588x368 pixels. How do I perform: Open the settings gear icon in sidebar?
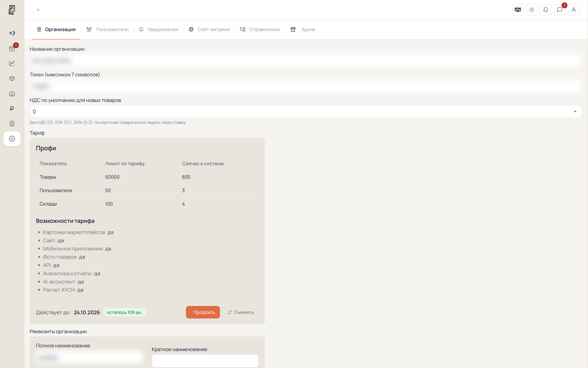click(12, 139)
